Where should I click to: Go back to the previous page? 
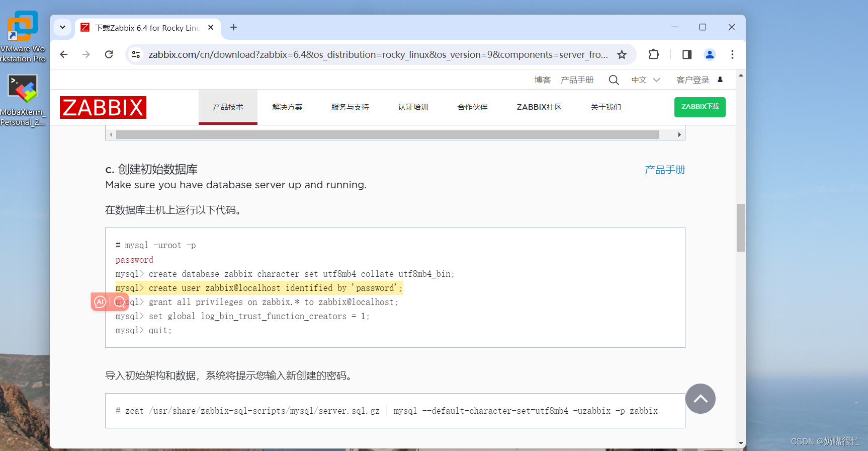tap(64, 54)
